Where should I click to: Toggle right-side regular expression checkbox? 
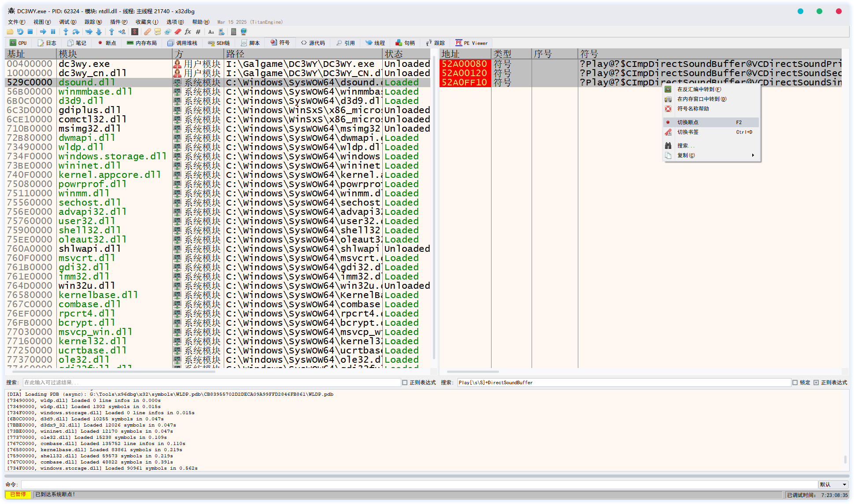pos(816,383)
